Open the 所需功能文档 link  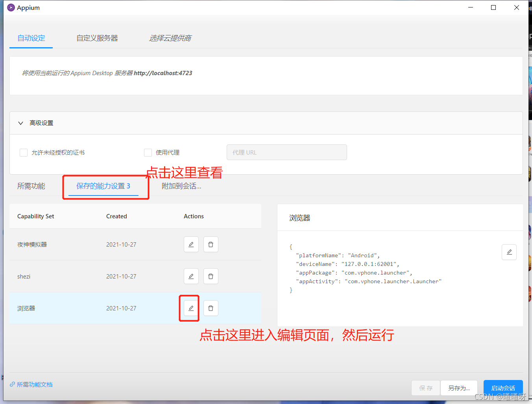click(31, 384)
